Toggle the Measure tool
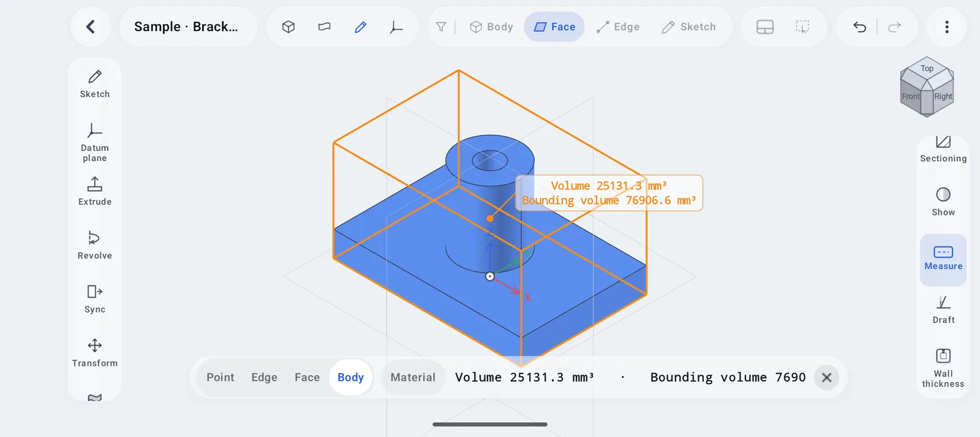 pyautogui.click(x=943, y=259)
